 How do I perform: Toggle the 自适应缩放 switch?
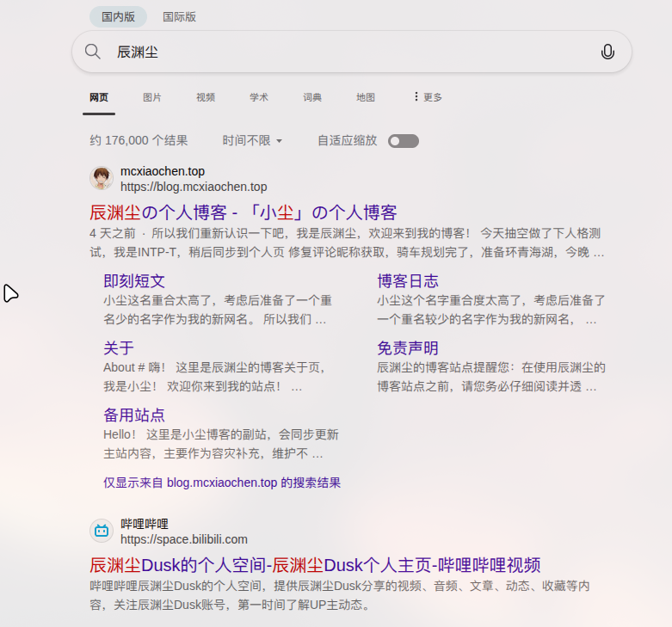(404, 141)
